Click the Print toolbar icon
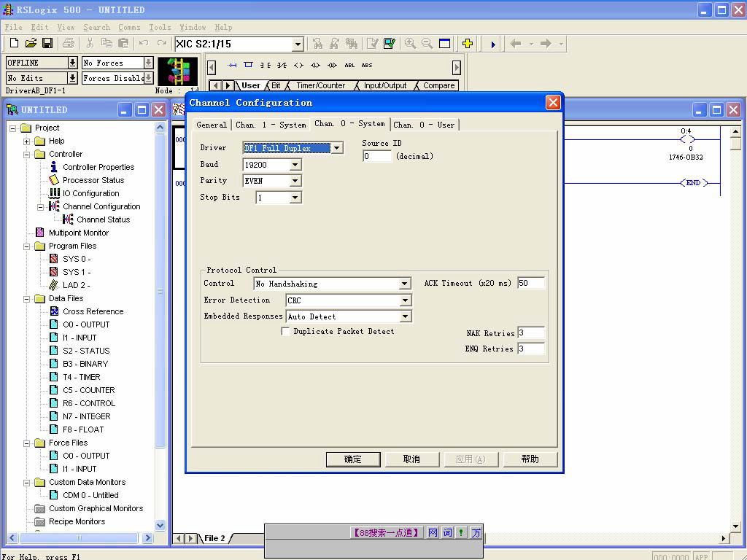The image size is (747, 560). click(x=69, y=43)
